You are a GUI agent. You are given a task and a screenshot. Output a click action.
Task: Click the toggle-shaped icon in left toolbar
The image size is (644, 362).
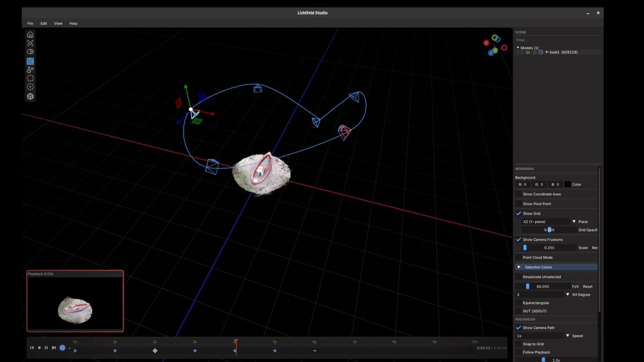30,52
